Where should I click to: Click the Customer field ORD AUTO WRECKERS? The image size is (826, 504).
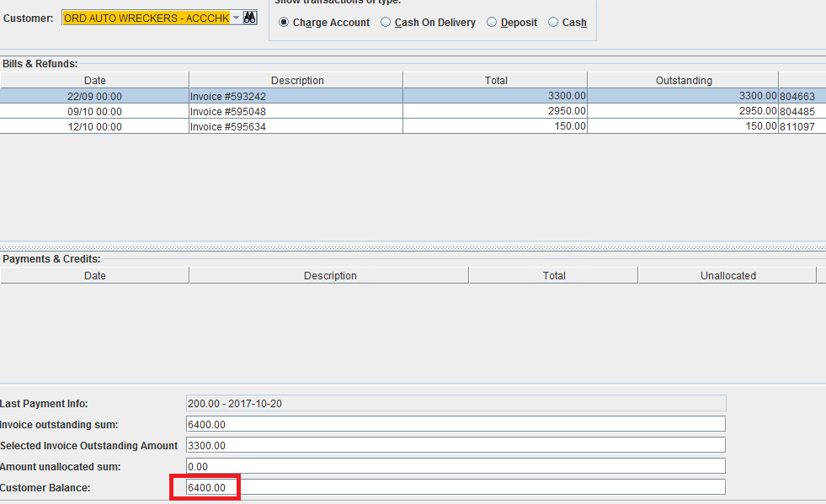tap(147, 18)
